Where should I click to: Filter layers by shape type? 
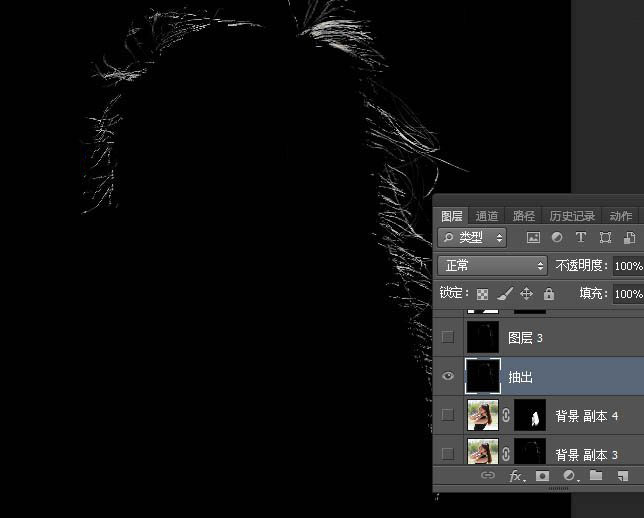[605, 238]
